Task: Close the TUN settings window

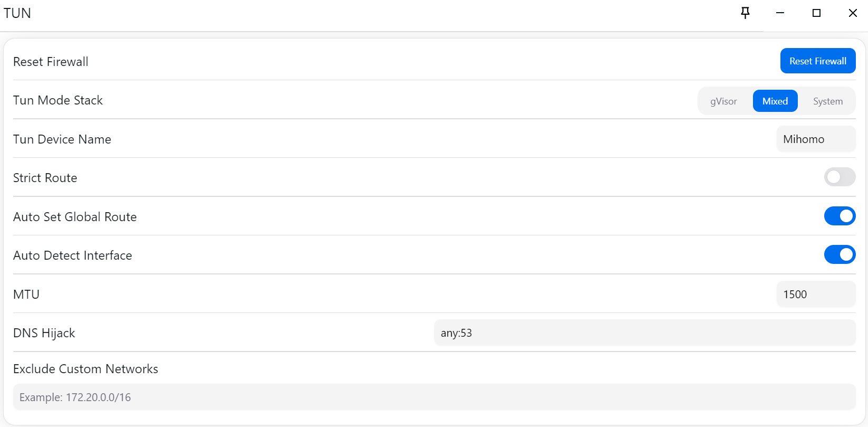Action: [x=853, y=13]
